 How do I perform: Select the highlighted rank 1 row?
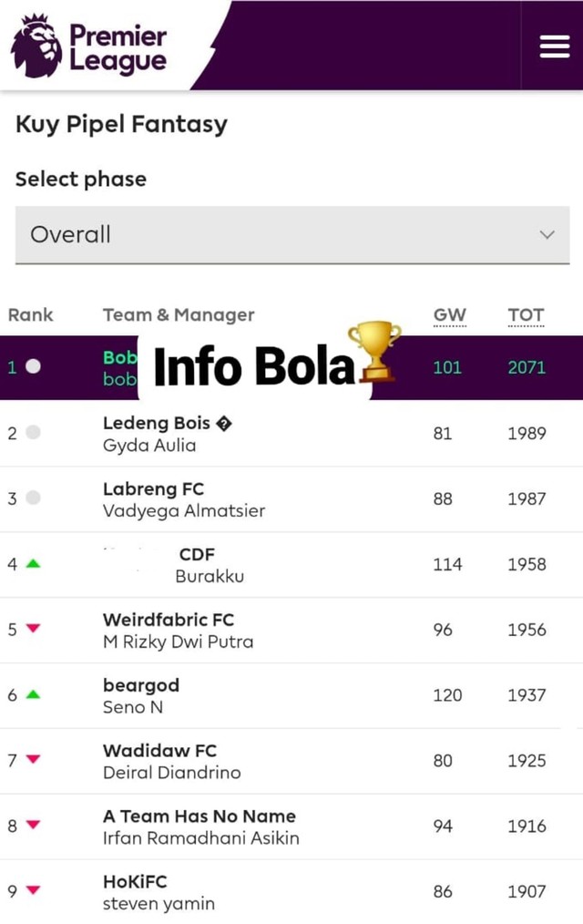[x=291, y=368]
